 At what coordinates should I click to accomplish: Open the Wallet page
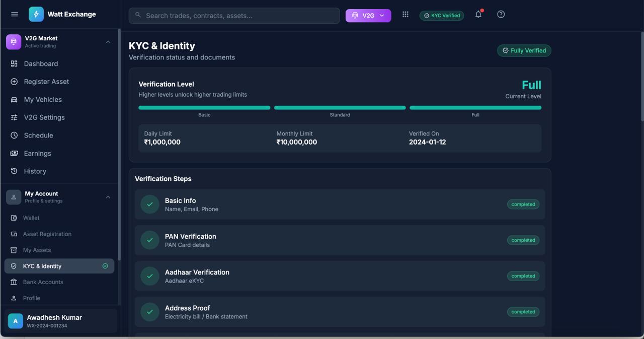click(x=31, y=218)
